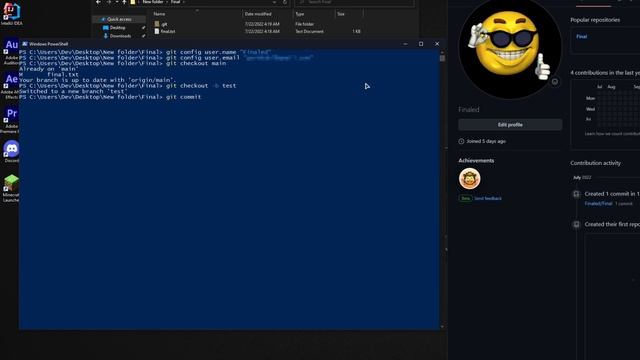
Task: Open Adobe Premiere desktop shortcut
Action: (x=11, y=120)
